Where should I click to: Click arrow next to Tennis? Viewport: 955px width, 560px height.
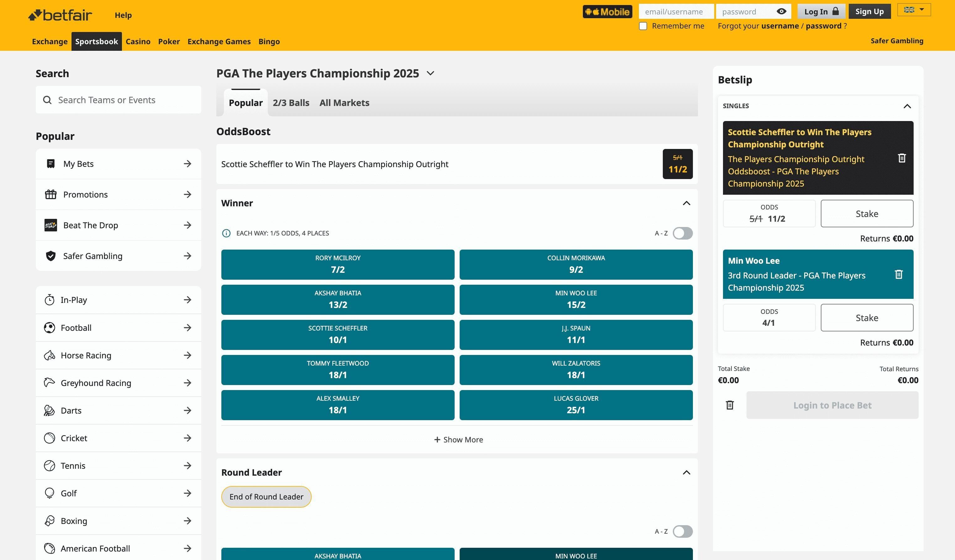[187, 466]
